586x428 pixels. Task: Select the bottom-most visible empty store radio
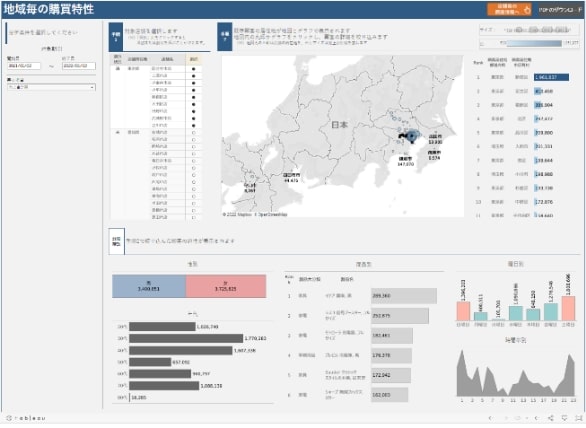(194, 217)
